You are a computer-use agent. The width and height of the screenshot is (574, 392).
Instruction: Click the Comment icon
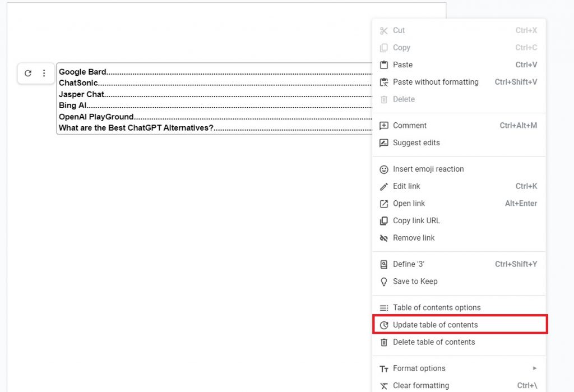click(384, 125)
